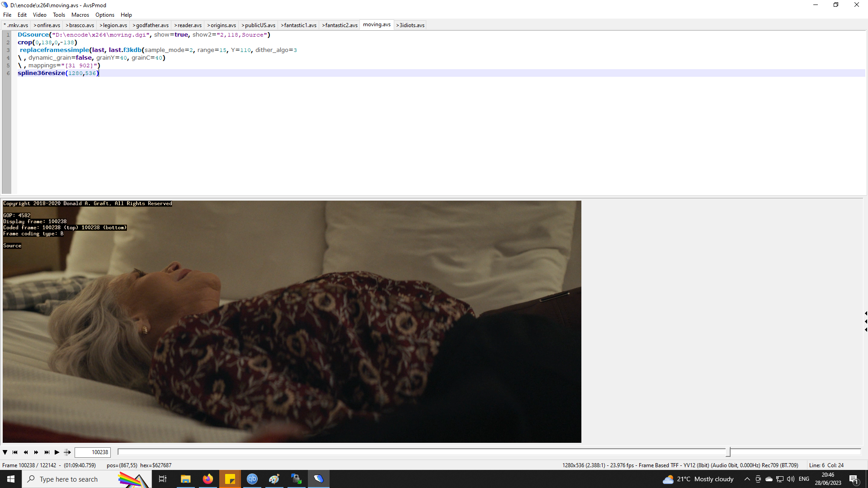Click the video timeline slider handle

[728, 452]
